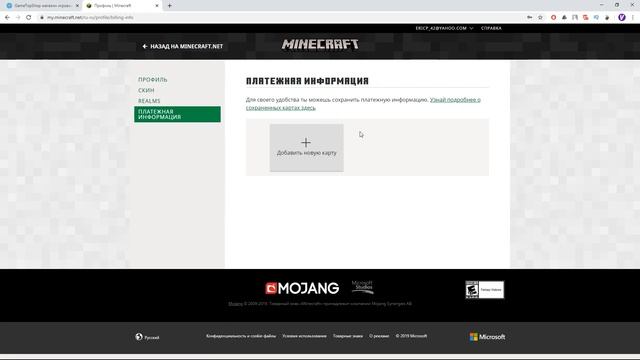This screenshot has width=640, height=360.
Task: Click the browser forward arrow
Action: pyautogui.click(x=18, y=18)
